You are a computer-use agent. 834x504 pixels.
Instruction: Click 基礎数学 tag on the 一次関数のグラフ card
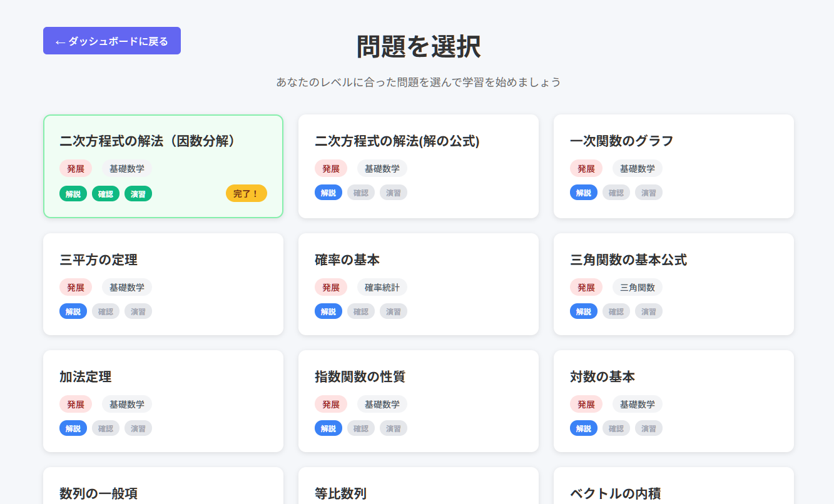pos(638,169)
